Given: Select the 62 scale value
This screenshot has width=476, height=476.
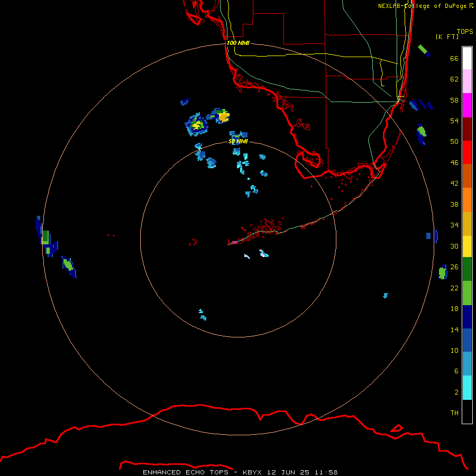Looking at the screenshot, I should coord(454,79).
